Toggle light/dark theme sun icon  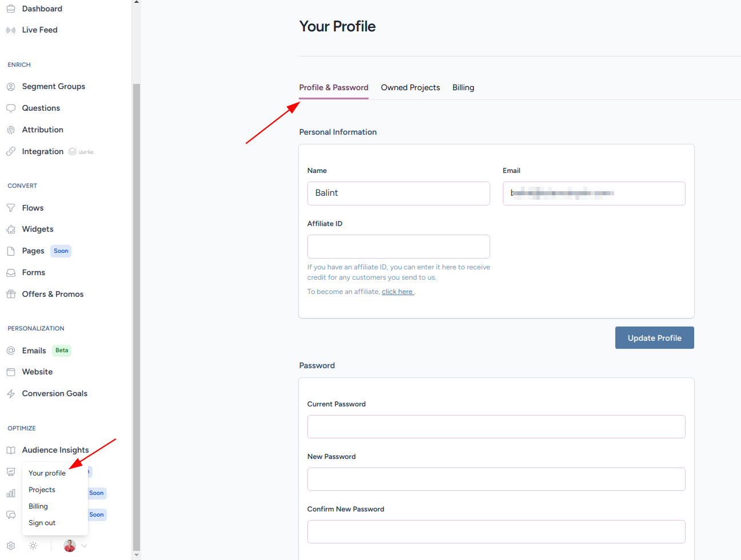(x=33, y=546)
